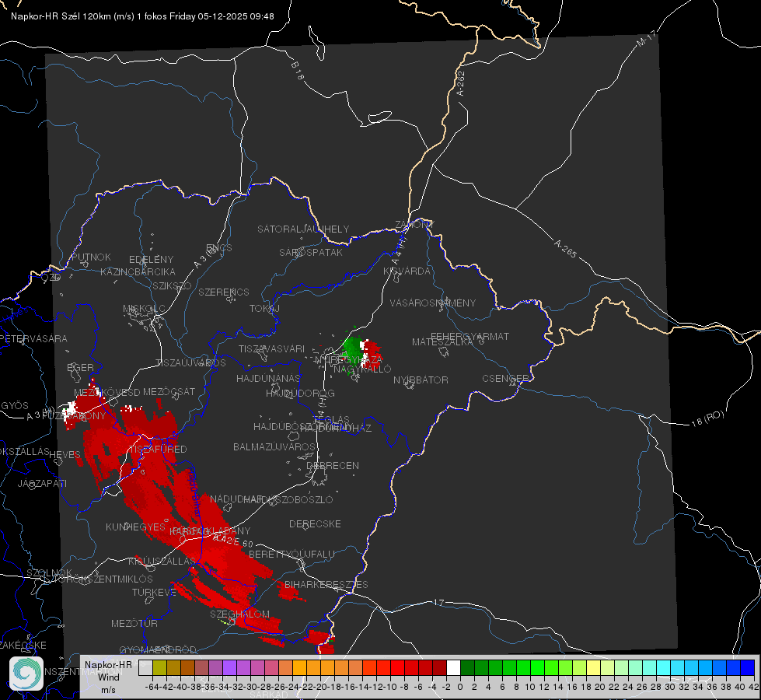This screenshot has height=700, width=761.
Task: Select the SZIKSZÓ town label
Action: click(x=173, y=285)
